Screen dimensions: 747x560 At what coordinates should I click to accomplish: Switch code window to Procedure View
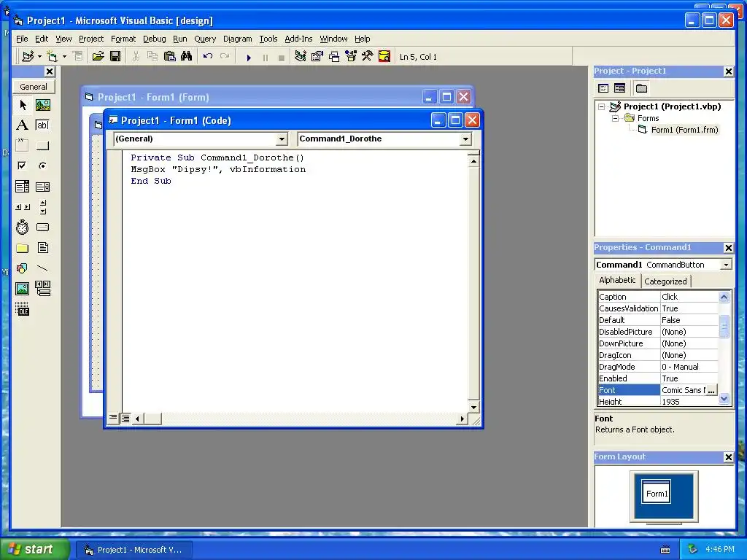click(x=112, y=418)
